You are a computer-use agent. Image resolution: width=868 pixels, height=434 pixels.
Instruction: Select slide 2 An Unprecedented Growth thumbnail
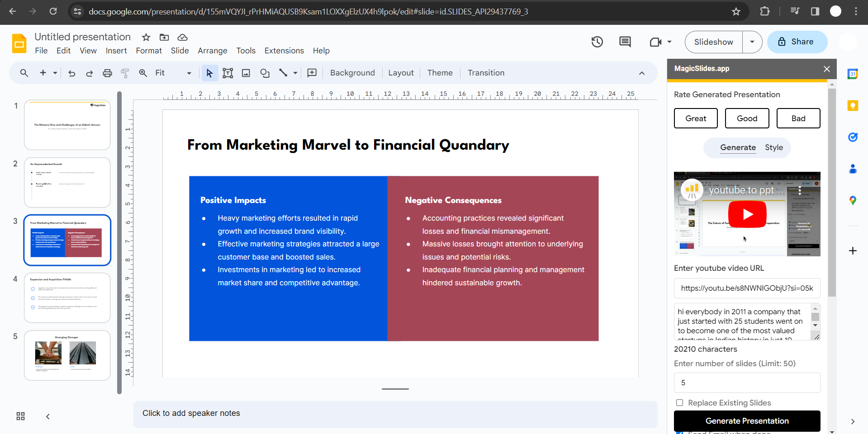[67, 182]
